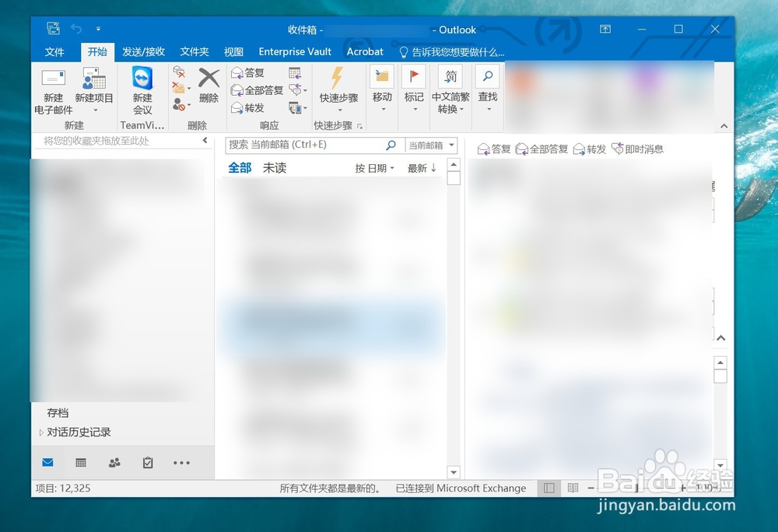Click 全部答复 in the reading pane

pos(541,149)
